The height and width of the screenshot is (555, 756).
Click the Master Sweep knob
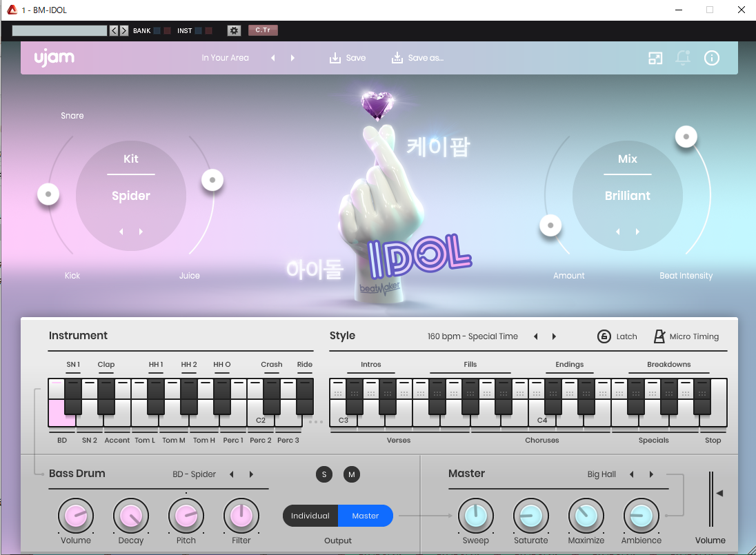(476, 516)
